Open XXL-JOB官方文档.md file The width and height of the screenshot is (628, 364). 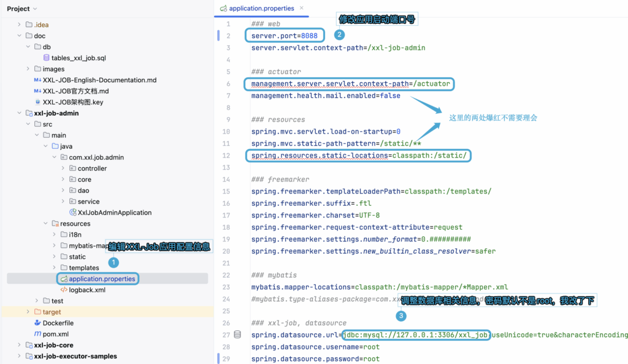click(75, 91)
